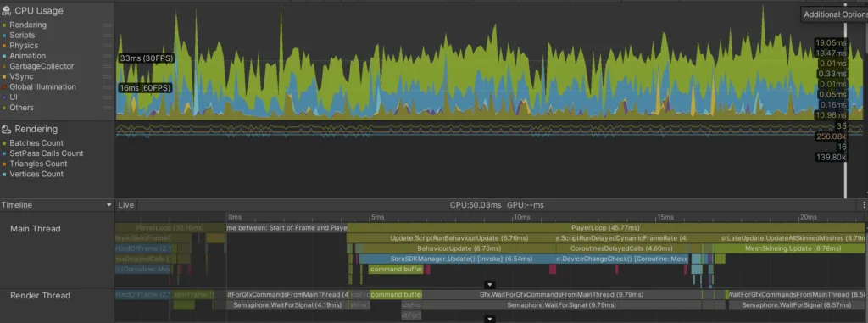
Task: Open the timeline kebab options menu beside GPU readout
Action: click(864, 205)
